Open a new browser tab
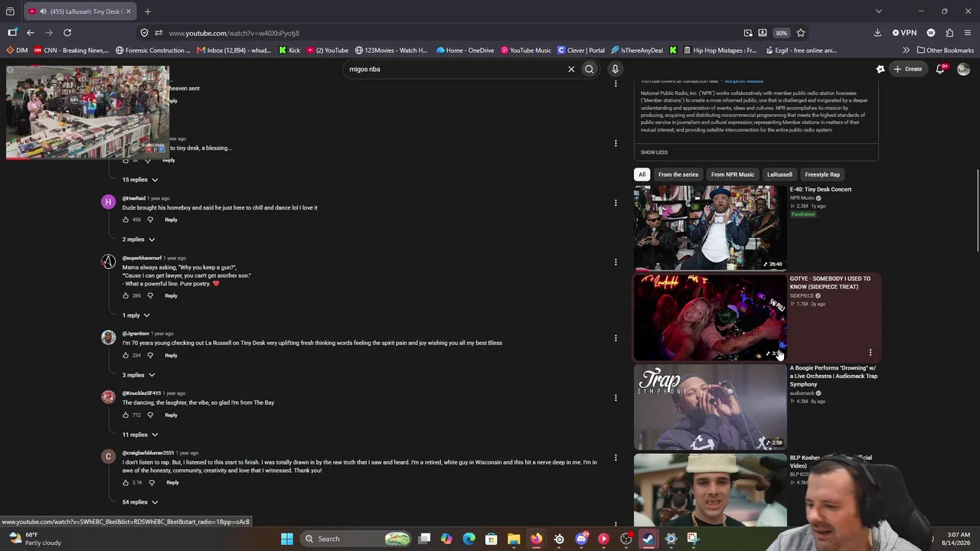This screenshot has height=551, width=980. click(148, 11)
